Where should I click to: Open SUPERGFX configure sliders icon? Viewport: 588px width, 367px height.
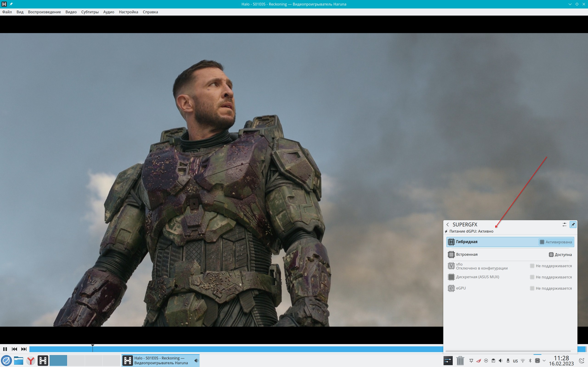click(x=564, y=225)
